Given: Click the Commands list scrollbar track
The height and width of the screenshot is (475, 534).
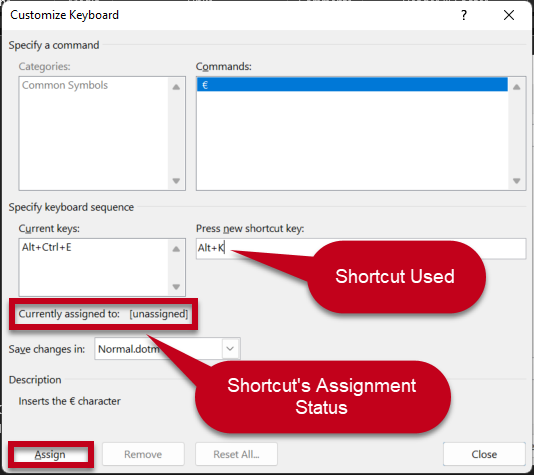Looking at the screenshot, I should pyautogui.click(x=516, y=133).
